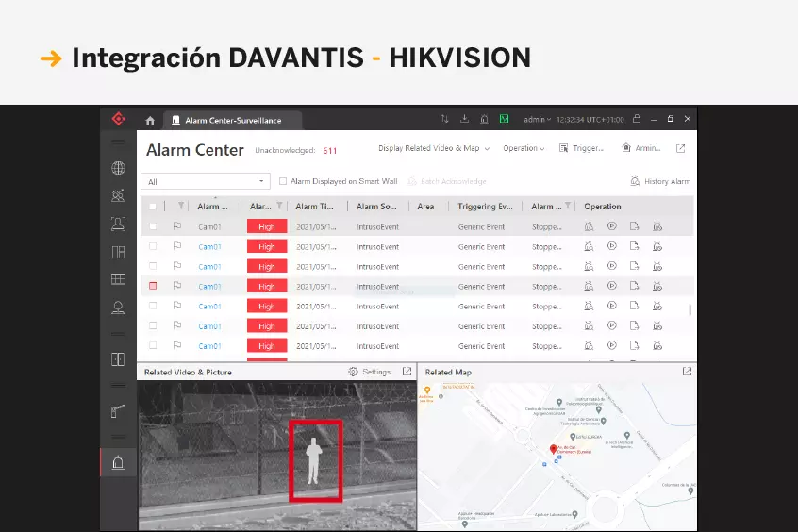
Task: Open the download center icon
Action: pos(464,119)
